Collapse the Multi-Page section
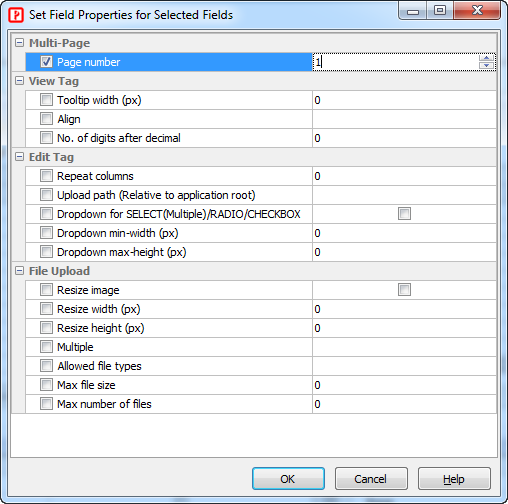The width and height of the screenshot is (508, 504). point(20,43)
